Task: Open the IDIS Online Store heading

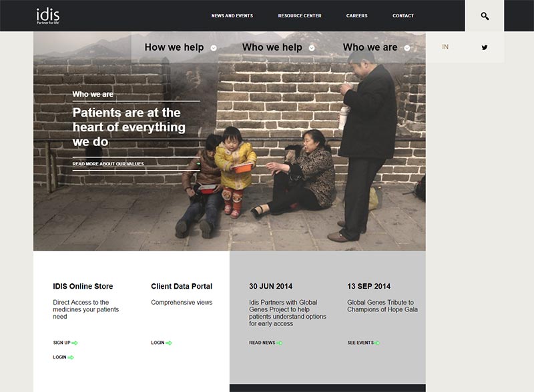Action: (x=83, y=286)
